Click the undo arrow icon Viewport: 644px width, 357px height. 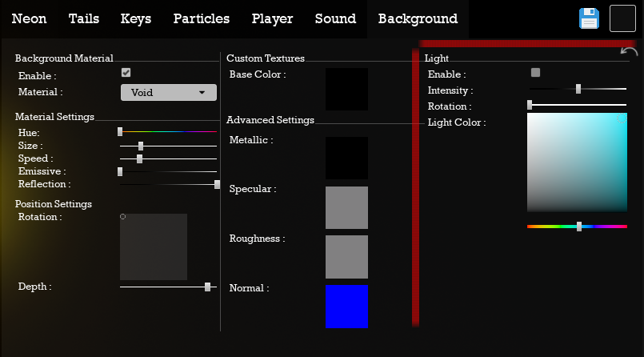pos(629,51)
